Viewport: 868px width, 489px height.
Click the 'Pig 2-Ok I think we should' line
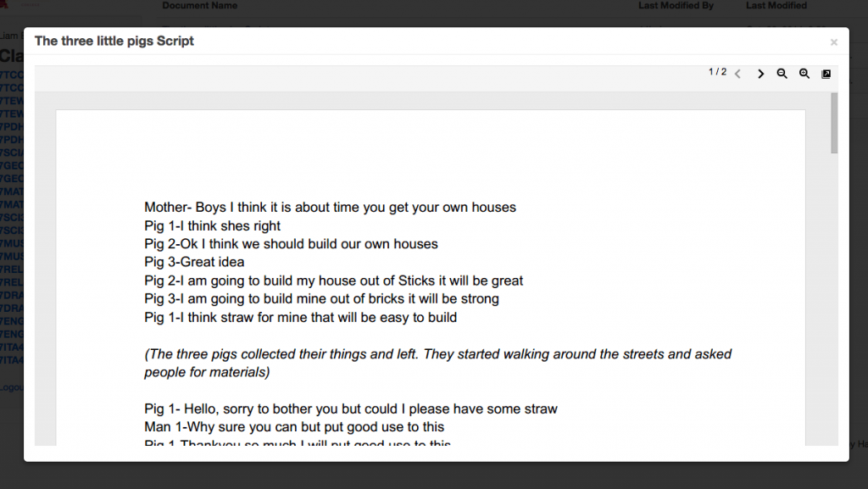[291, 244]
